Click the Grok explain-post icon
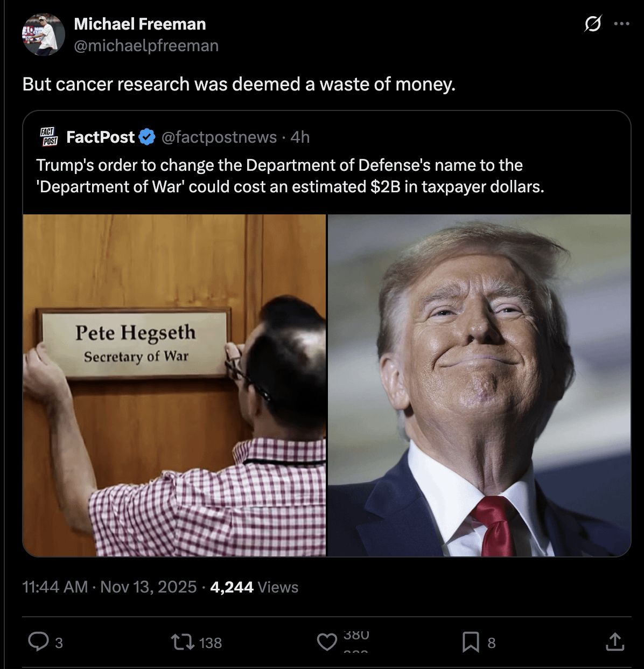 (593, 24)
